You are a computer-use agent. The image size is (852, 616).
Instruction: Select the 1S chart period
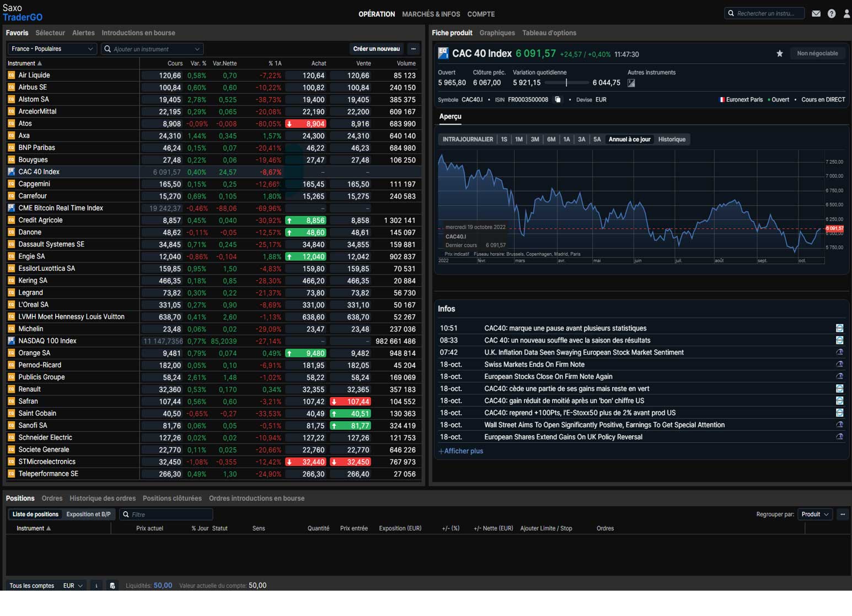504,140
